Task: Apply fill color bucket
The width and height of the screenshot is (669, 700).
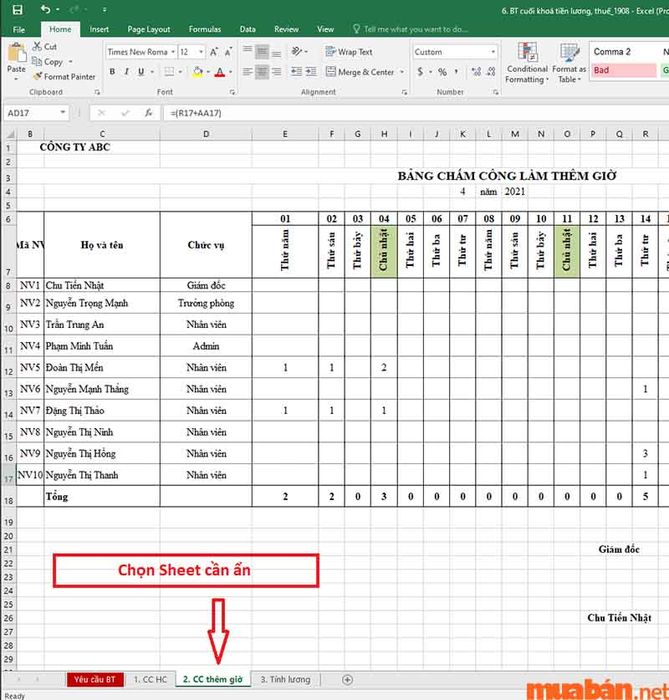Action: [x=198, y=71]
